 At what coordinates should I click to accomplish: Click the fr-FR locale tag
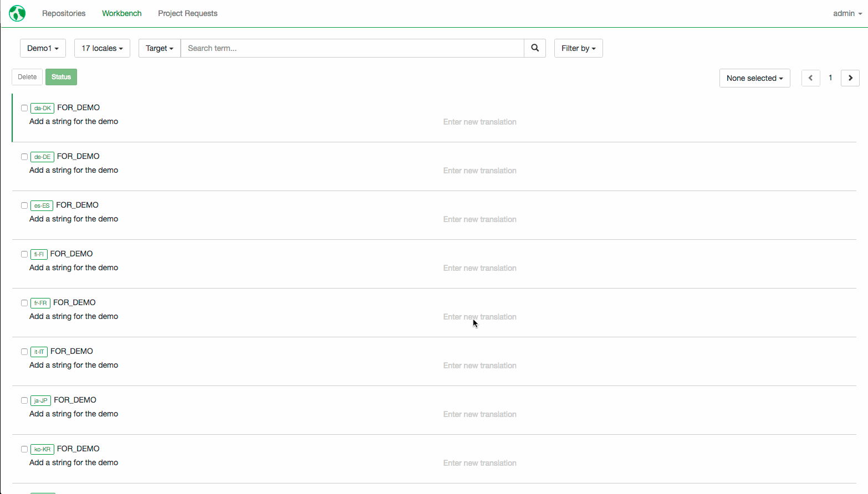pos(40,303)
